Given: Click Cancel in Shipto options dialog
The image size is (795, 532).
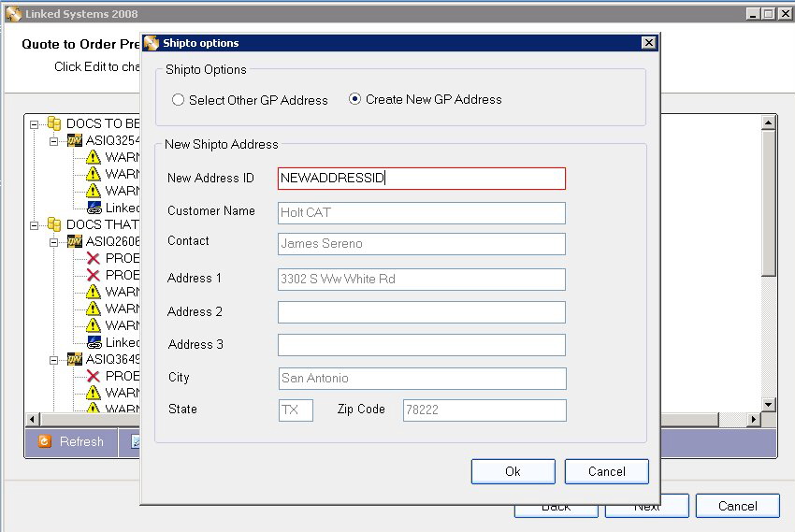Looking at the screenshot, I should (x=606, y=472).
